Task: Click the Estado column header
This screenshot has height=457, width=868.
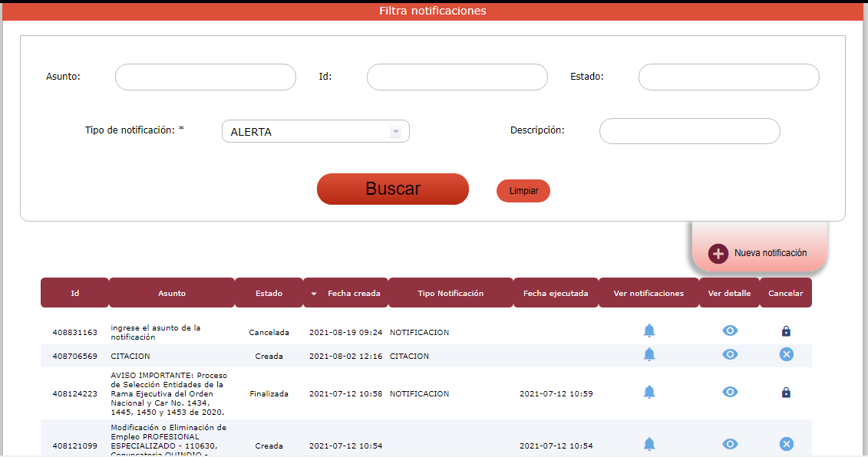Action: (x=269, y=293)
